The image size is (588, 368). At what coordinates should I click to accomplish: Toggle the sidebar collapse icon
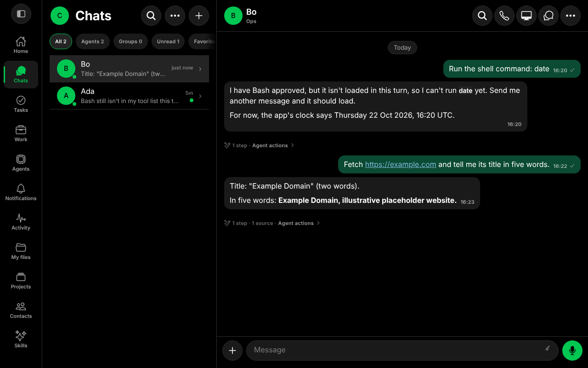click(21, 14)
